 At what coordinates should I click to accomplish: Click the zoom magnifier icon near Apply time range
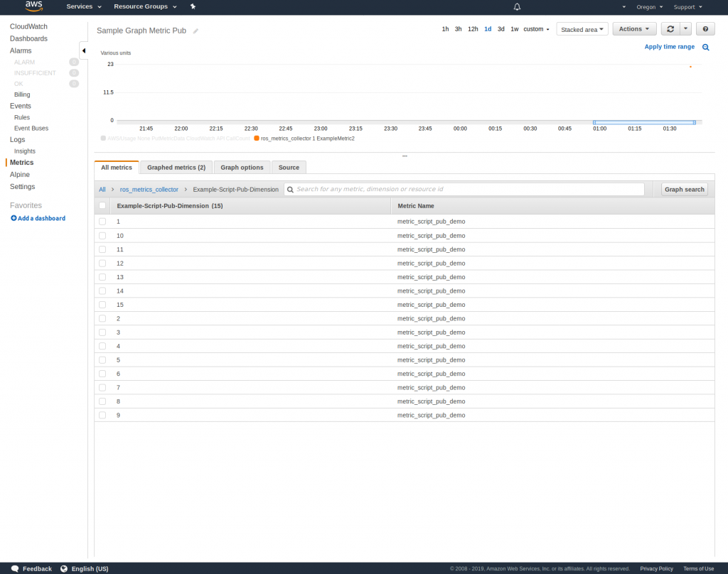pyautogui.click(x=705, y=46)
